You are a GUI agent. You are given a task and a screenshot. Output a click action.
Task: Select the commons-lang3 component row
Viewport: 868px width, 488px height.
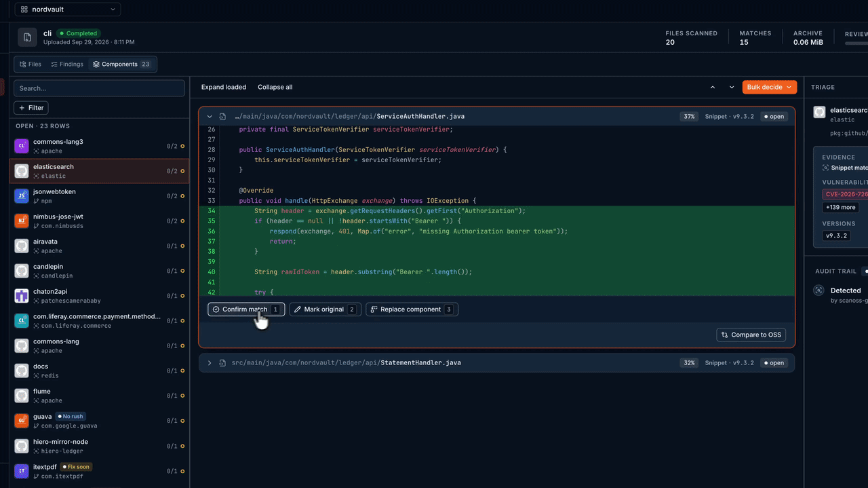click(x=99, y=146)
